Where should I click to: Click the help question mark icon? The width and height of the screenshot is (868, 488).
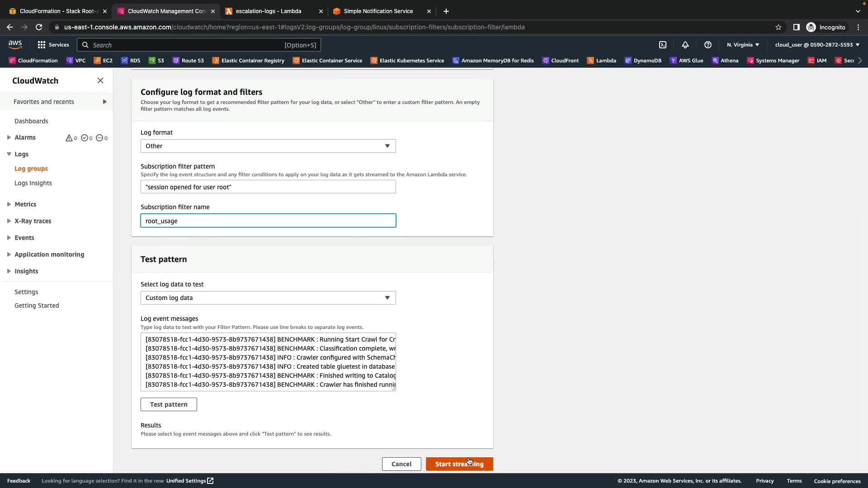[708, 45]
